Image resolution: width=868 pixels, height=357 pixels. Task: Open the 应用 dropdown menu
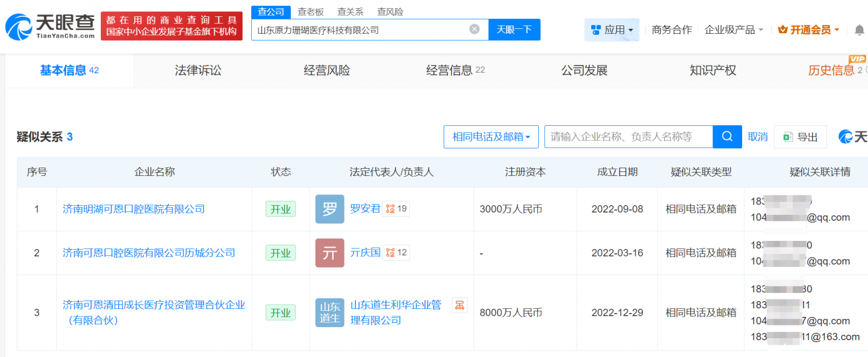click(x=612, y=30)
